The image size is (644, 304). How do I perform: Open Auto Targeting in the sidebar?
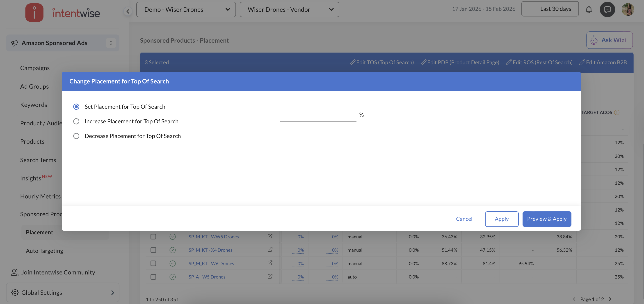pyautogui.click(x=44, y=251)
